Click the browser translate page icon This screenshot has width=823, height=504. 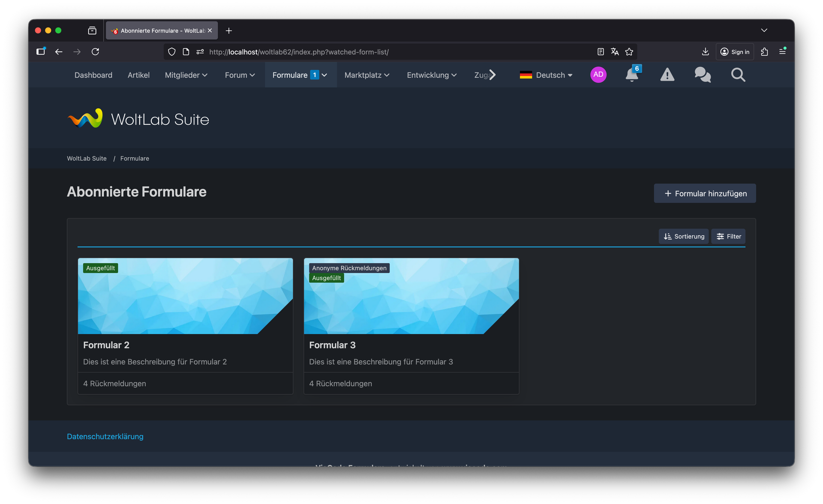[615, 52]
